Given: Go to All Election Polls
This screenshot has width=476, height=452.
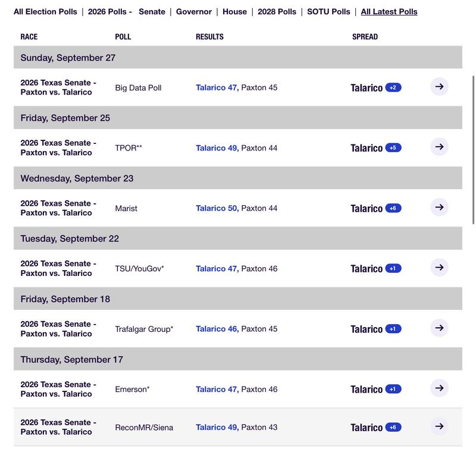Looking at the screenshot, I should [x=45, y=11].
